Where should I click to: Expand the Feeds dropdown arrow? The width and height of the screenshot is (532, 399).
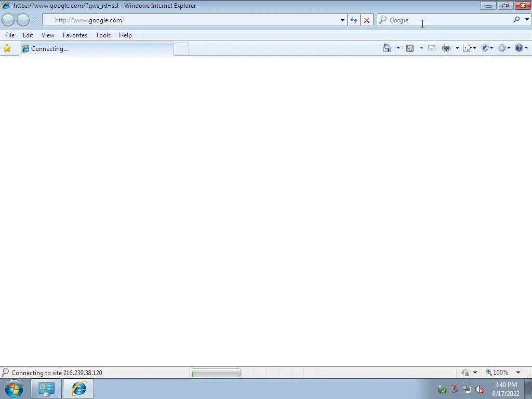point(421,48)
